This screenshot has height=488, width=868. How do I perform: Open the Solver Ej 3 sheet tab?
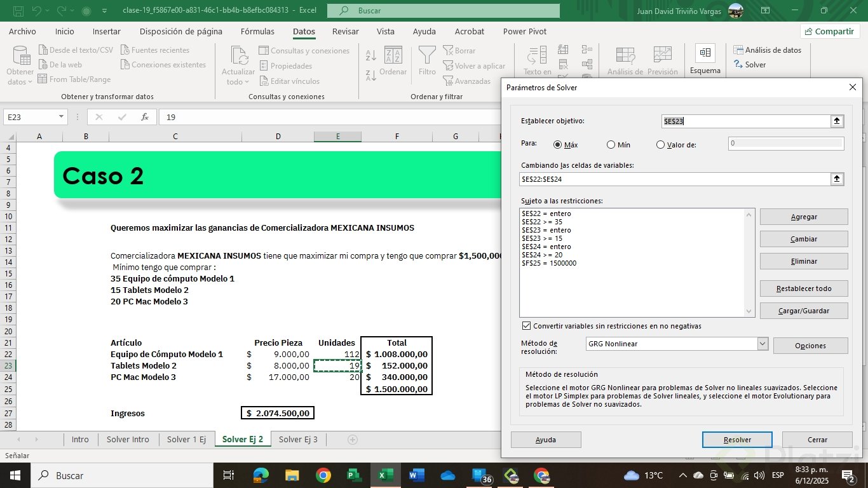pos(298,439)
